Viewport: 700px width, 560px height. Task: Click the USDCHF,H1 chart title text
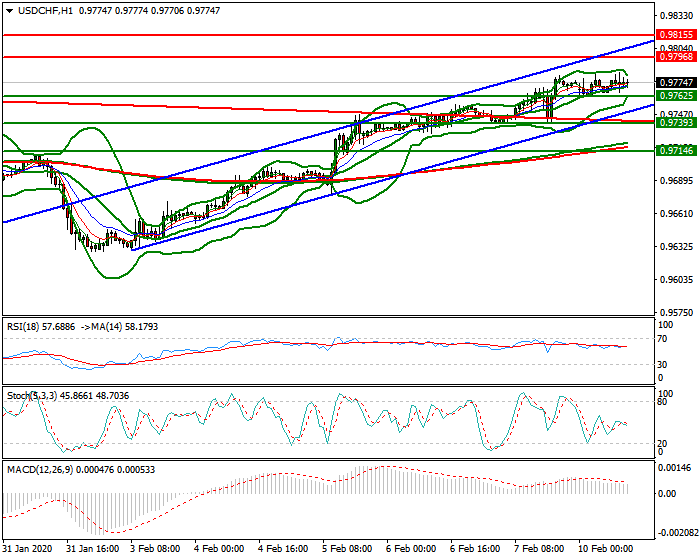point(45,11)
